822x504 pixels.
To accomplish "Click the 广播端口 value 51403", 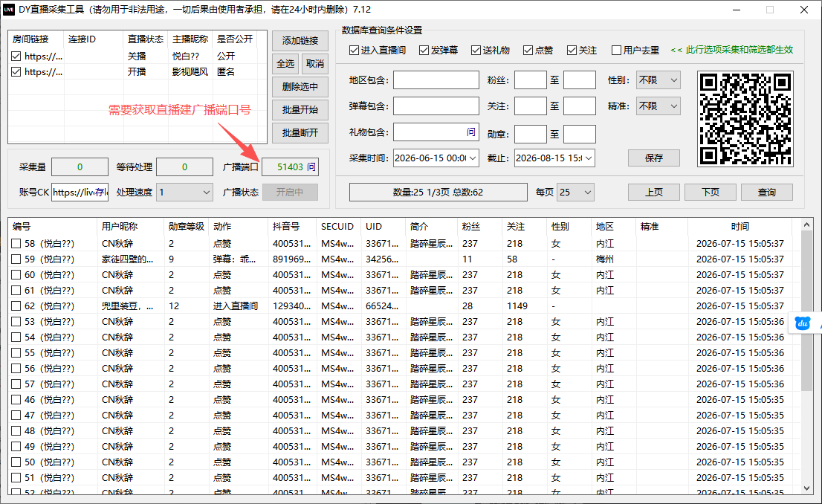I will click(290, 167).
